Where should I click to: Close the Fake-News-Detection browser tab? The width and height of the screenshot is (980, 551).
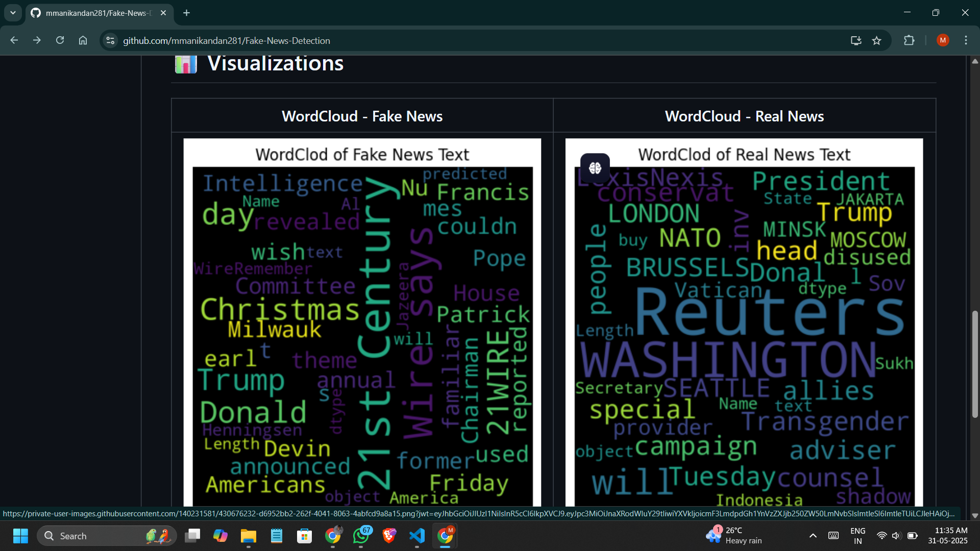pos(163,13)
